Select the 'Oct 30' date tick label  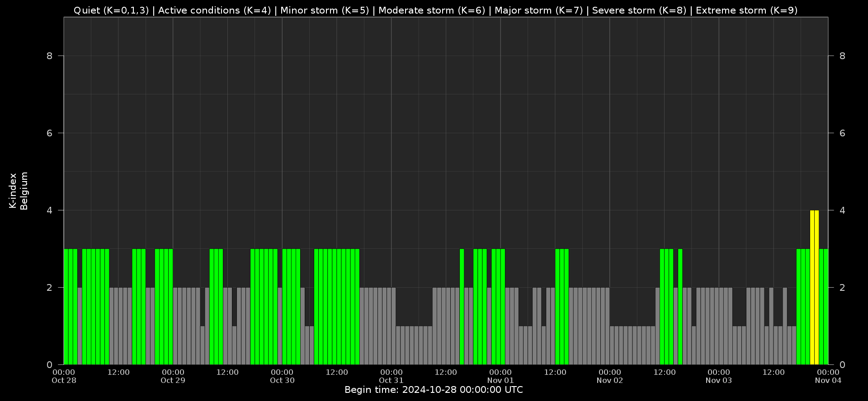282,380
